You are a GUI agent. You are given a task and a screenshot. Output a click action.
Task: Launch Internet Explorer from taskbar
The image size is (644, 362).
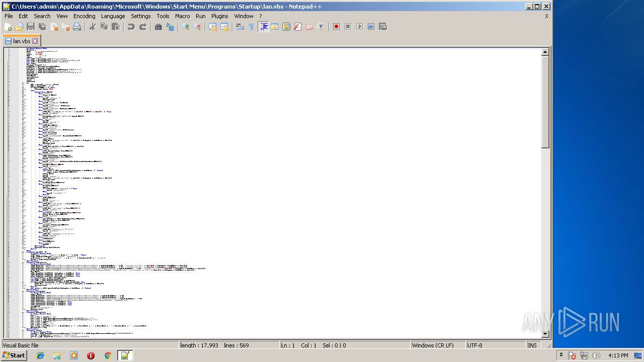[x=40, y=355]
